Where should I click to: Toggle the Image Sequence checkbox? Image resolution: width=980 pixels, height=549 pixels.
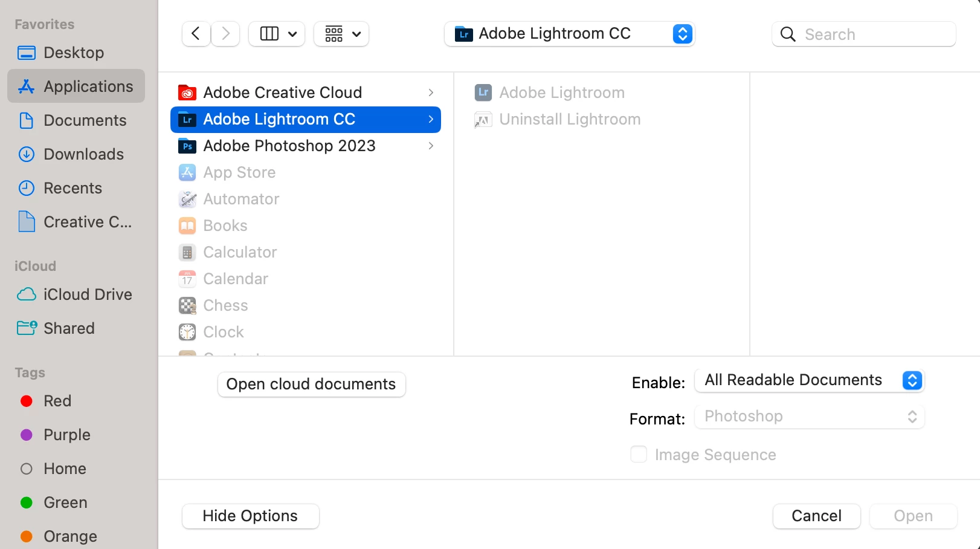click(x=639, y=454)
